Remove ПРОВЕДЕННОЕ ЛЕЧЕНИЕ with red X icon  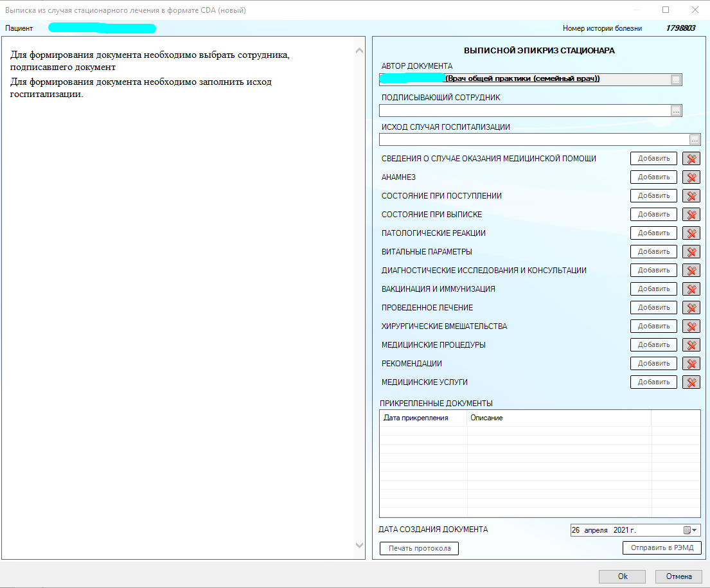(x=691, y=308)
